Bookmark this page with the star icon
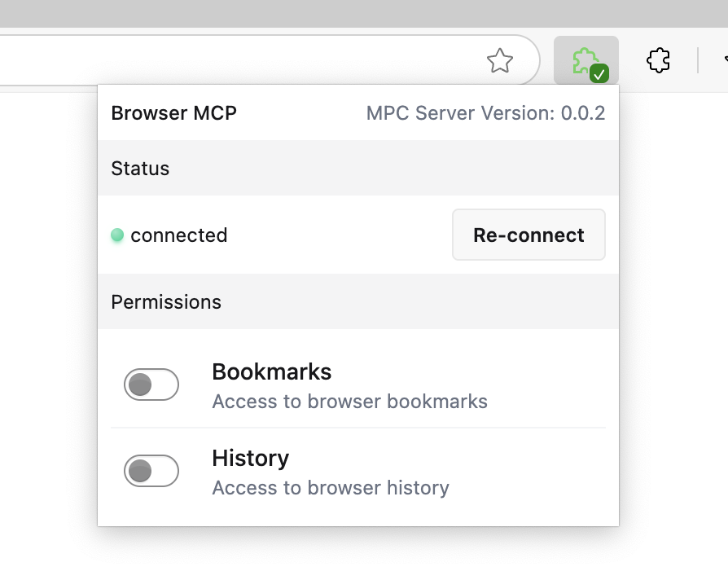This screenshot has height=580, width=728. tap(499, 60)
